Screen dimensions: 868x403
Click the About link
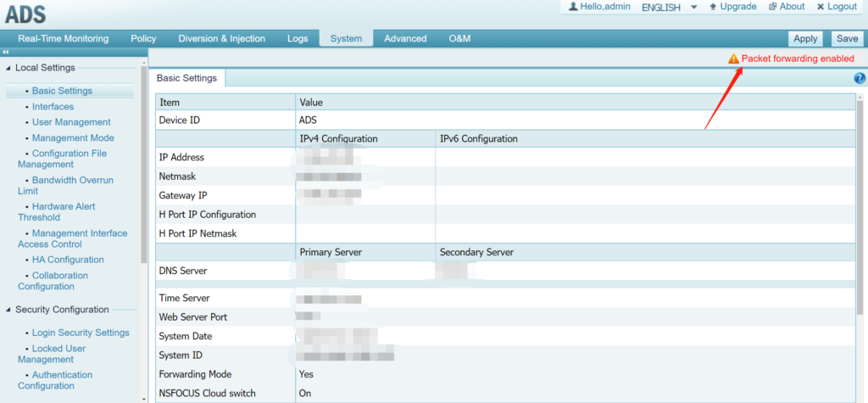pyautogui.click(x=792, y=7)
